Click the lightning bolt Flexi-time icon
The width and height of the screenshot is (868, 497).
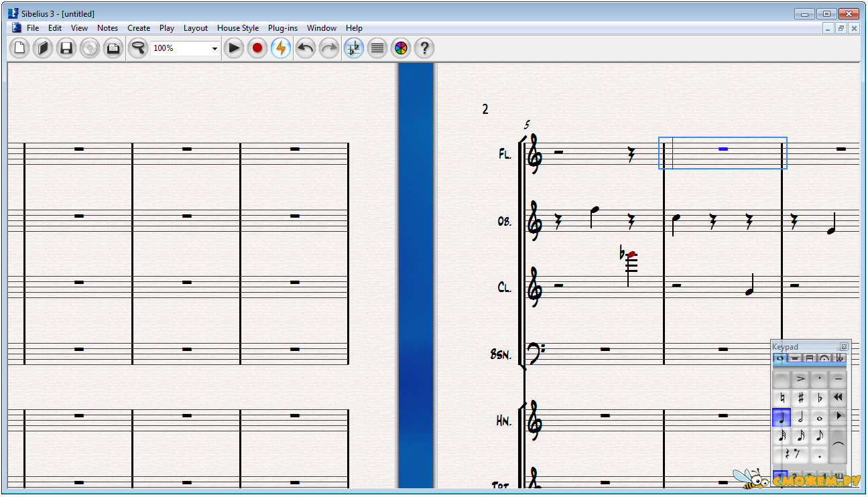(x=281, y=48)
